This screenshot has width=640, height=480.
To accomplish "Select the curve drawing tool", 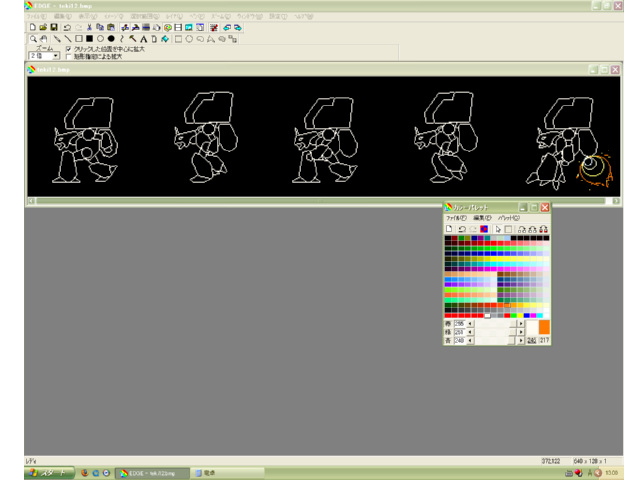I will pyautogui.click(x=122, y=39).
